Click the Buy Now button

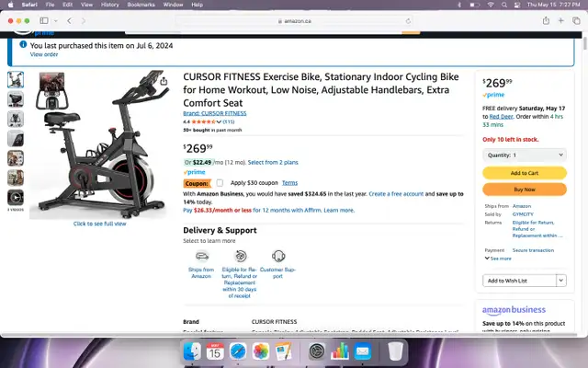[x=525, y=190]
